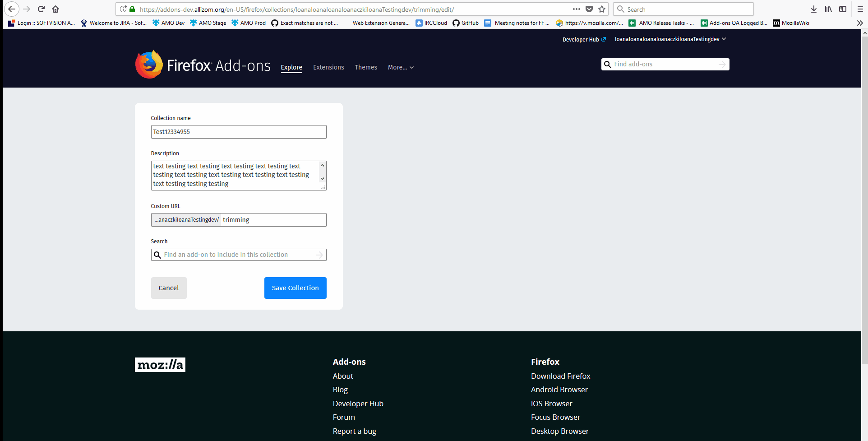This screenshot has height=441, width=868.
Task: Click collection search arrow button
Action: point(319,255)
